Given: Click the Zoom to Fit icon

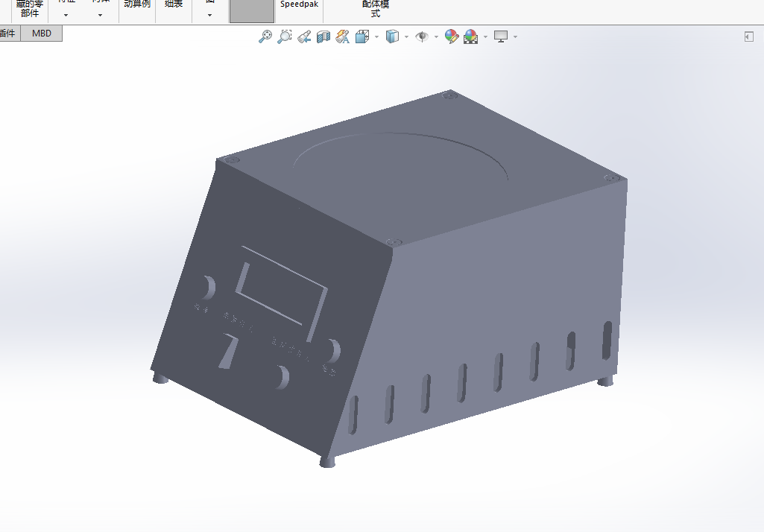Looking at the screenshot, I should pyautogui.click(x=265, y=37).
